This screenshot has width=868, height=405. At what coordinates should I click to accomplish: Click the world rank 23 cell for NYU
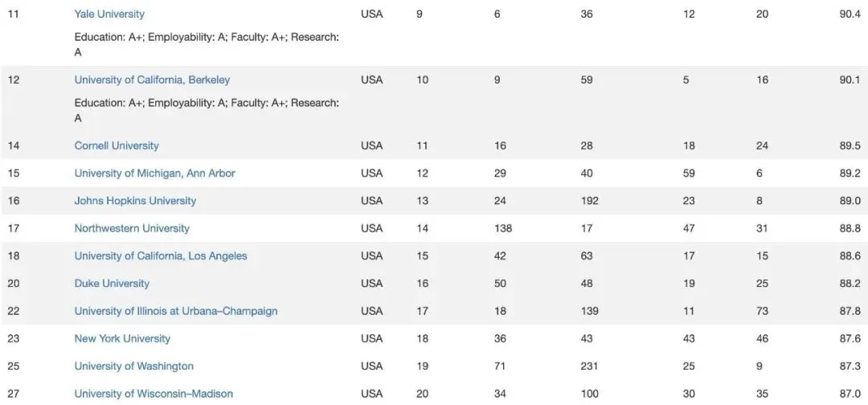(x=14, y=338)
